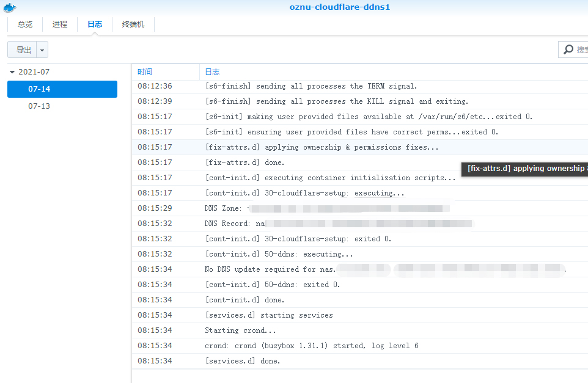Click the '[cont-init.d] done.' row
588x383 pixels.
[x=360, y=300]
